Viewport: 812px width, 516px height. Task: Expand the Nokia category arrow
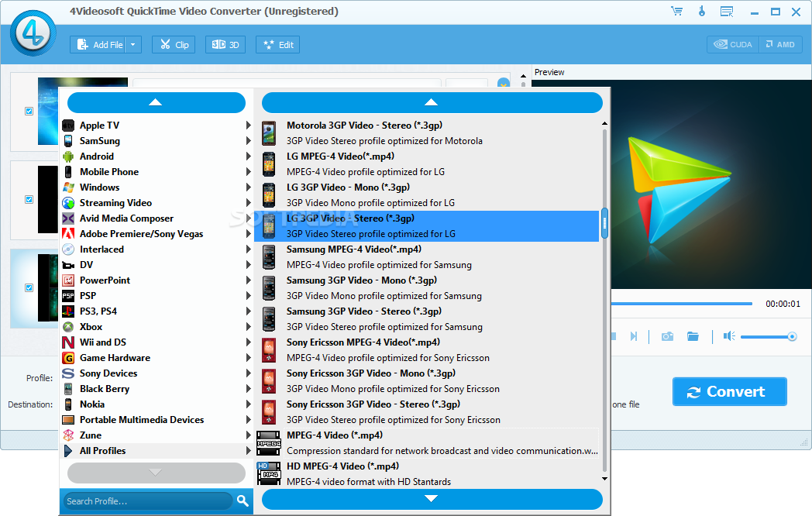(x=248, y=404)
